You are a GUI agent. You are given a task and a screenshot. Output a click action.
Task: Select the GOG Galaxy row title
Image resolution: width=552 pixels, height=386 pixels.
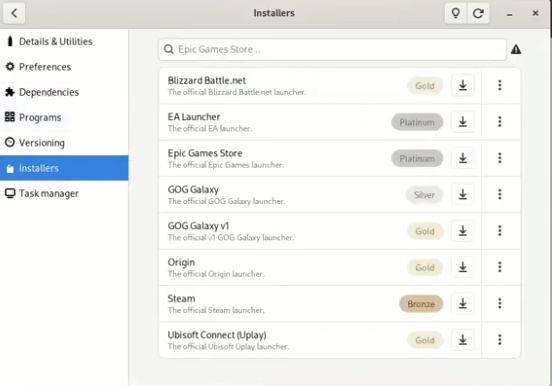click(193, 190)
